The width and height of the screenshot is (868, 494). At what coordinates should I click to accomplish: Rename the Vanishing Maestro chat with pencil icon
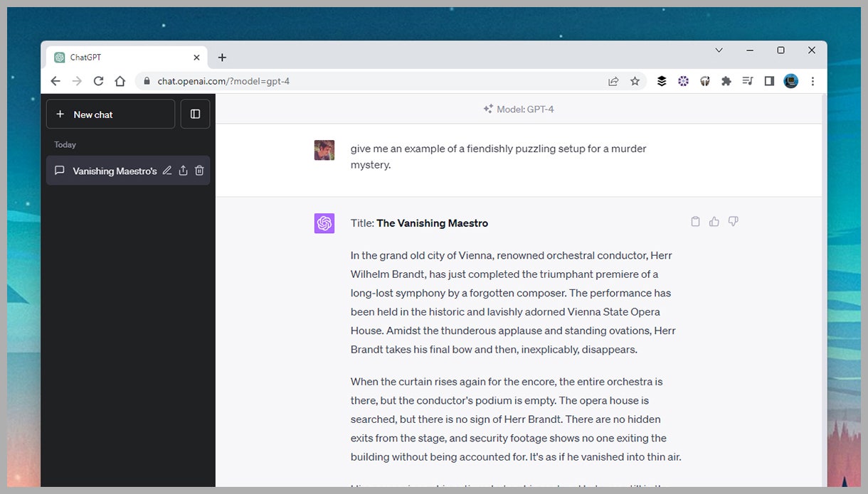coord(167,171)
